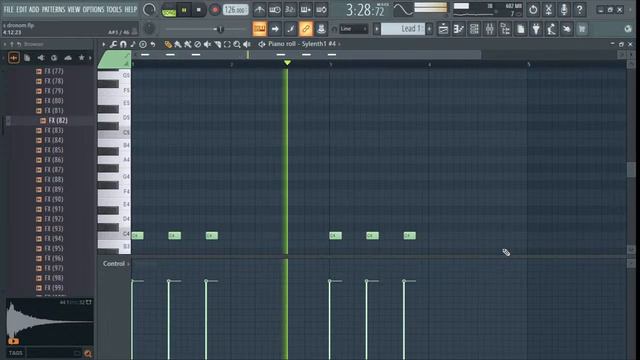
Task: Toggle wait for input before playing
Action: point(275,9)
